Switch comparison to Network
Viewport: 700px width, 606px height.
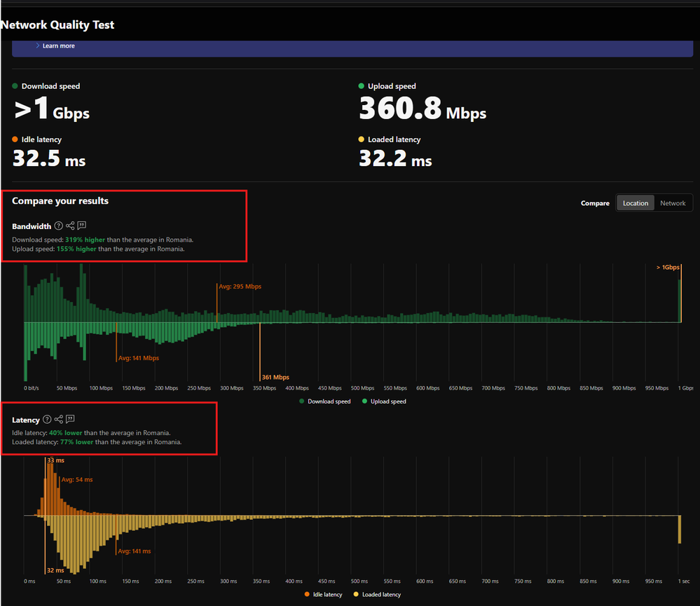click(x=673, y=203)
